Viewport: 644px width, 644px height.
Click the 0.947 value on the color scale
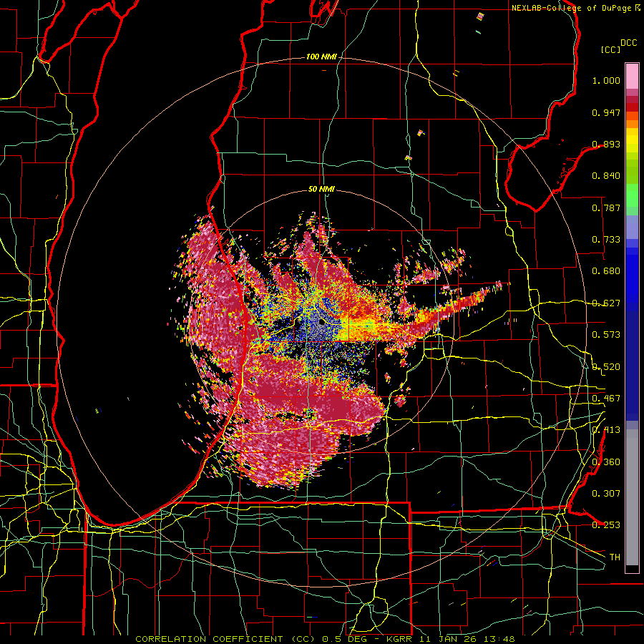pyautogui.click(x=606, y=112)
